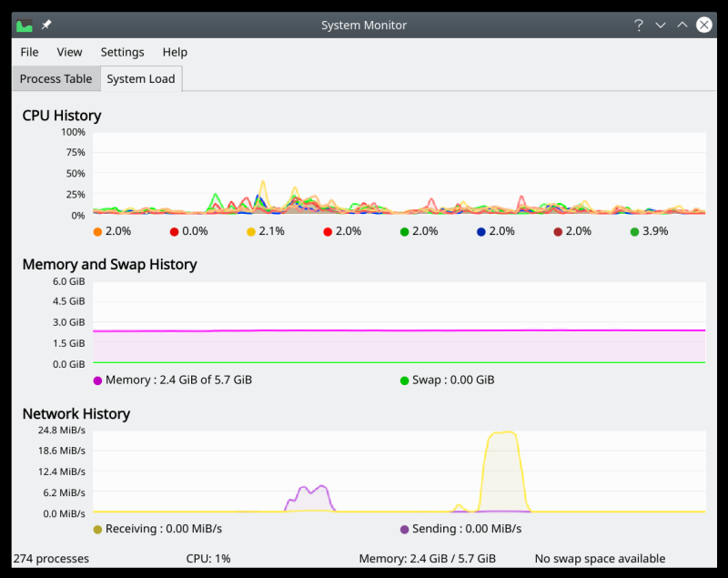Viewport: 728px width, 578px height.
Task: Click the large yellow network traffic peak
Action: coord(502,455)
